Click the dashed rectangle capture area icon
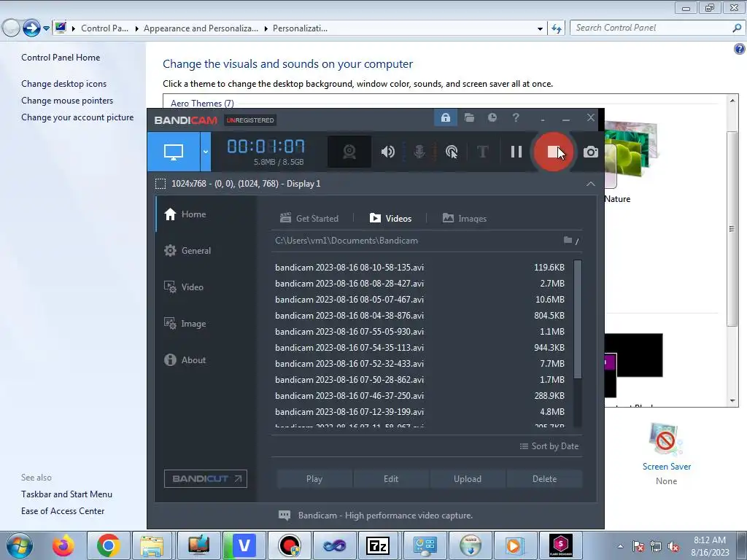Image resolution: width=747 pixels, height=560 pixels. 160,184
